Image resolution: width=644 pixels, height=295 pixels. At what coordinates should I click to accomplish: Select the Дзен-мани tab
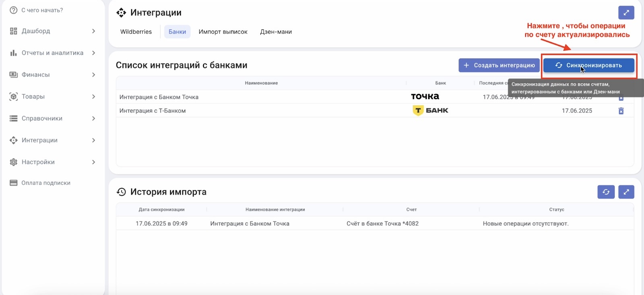click(276, 32)
